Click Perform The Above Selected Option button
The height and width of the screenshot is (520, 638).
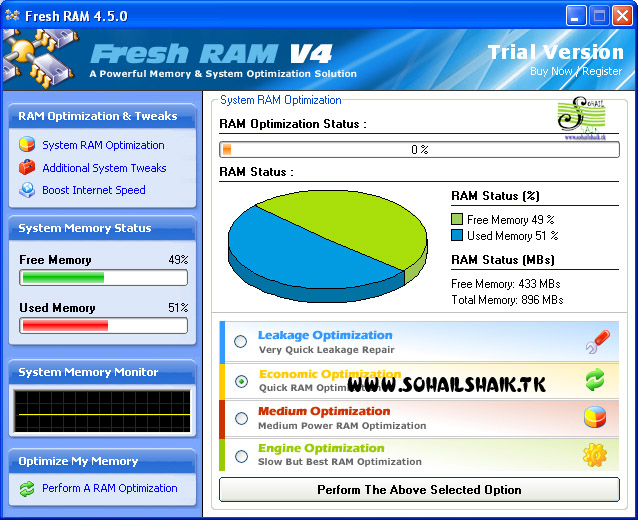419,489
